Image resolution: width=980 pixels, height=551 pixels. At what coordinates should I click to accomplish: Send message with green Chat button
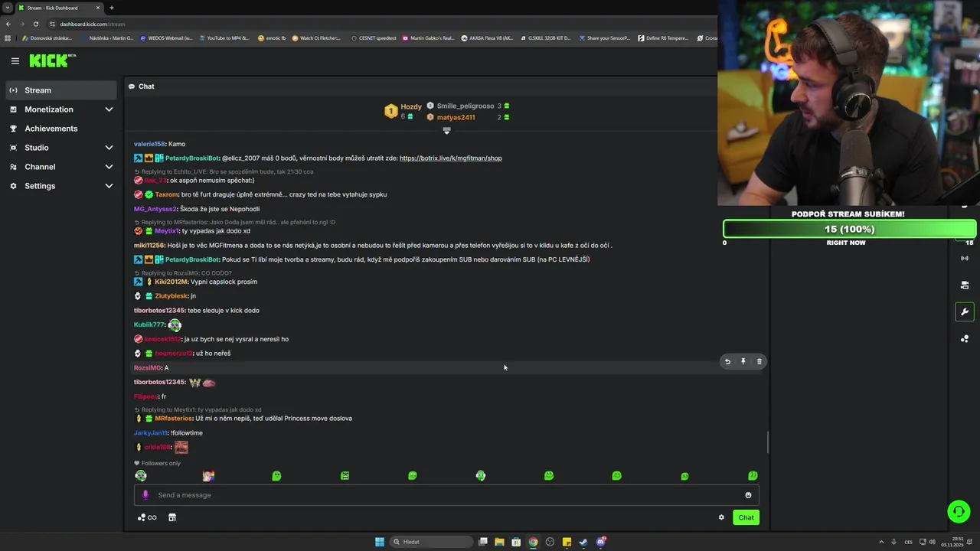[x=746, y=517]
